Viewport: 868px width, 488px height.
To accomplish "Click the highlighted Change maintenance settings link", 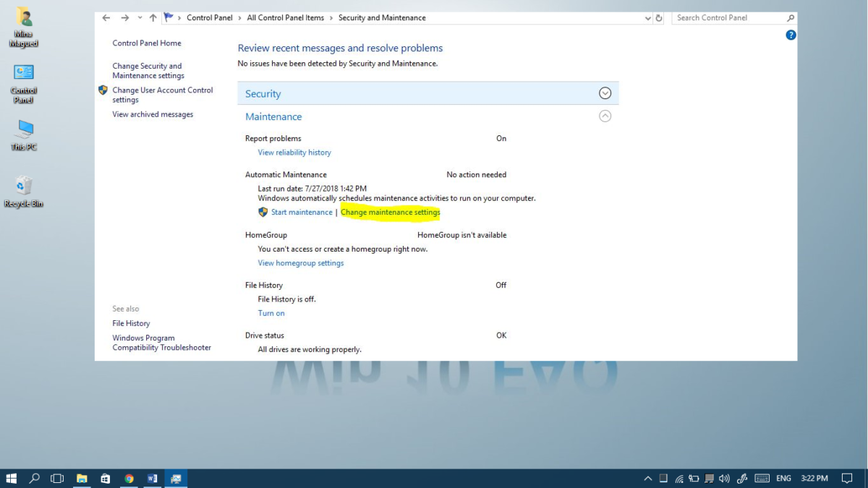I will pos(390,212).
